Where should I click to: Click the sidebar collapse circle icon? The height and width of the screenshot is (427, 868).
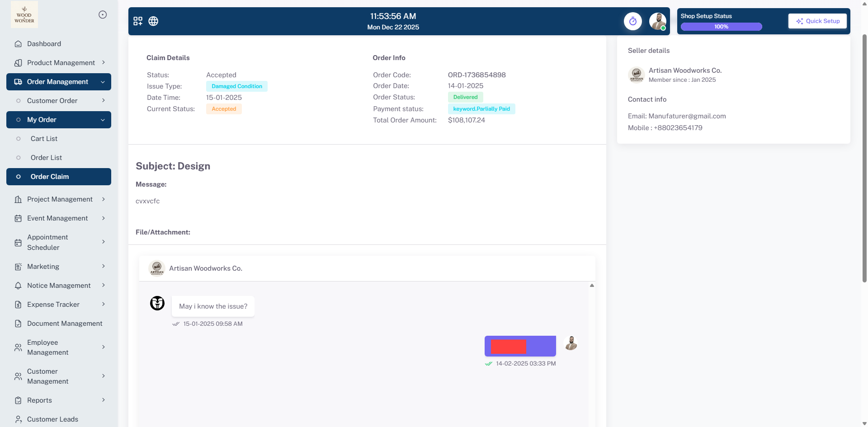tap(103, 15)
